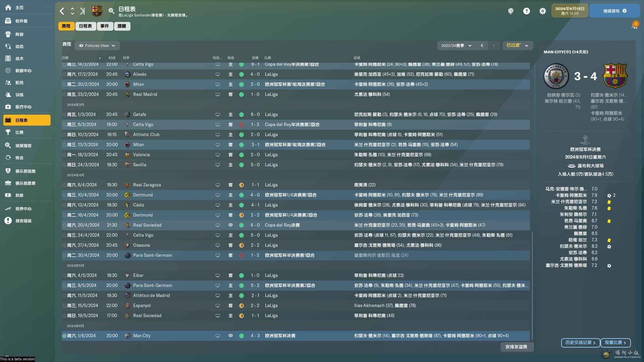
Task: Select the 赛程 tab
Action: click(66, 26)
